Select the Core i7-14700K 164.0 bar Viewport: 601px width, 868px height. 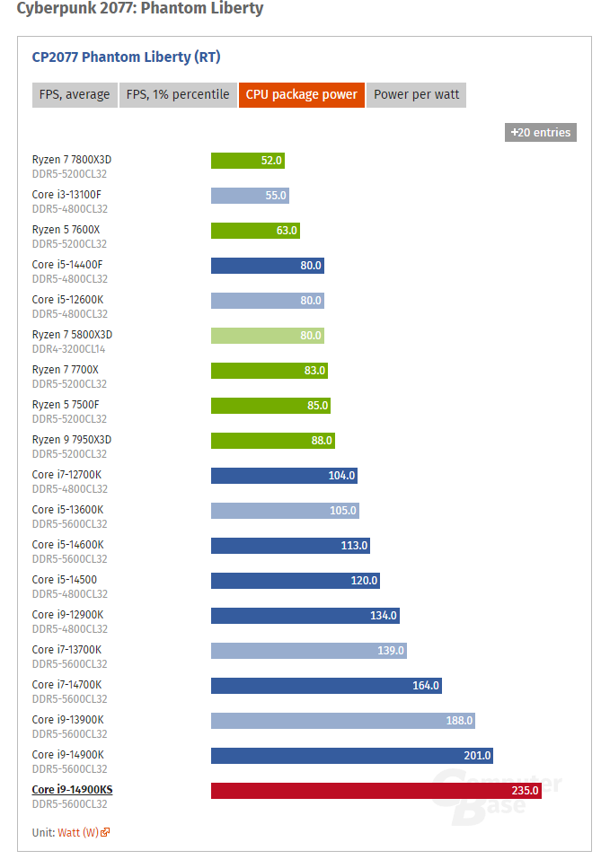pos(326,686)
